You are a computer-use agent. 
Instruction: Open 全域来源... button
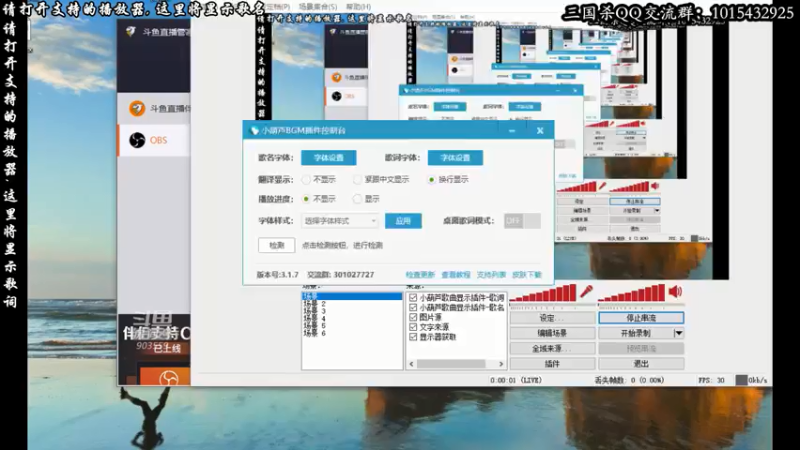(553, 348)
